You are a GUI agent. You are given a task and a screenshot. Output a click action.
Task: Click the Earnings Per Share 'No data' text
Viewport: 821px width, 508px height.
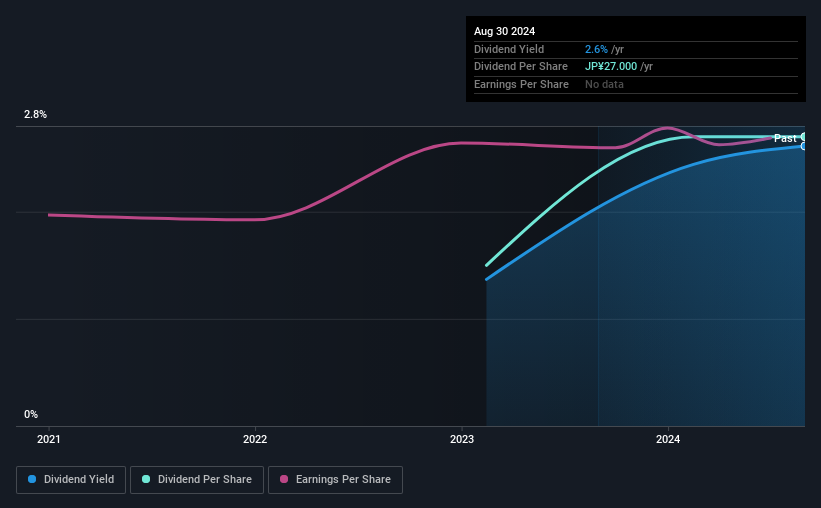(604, 84)
